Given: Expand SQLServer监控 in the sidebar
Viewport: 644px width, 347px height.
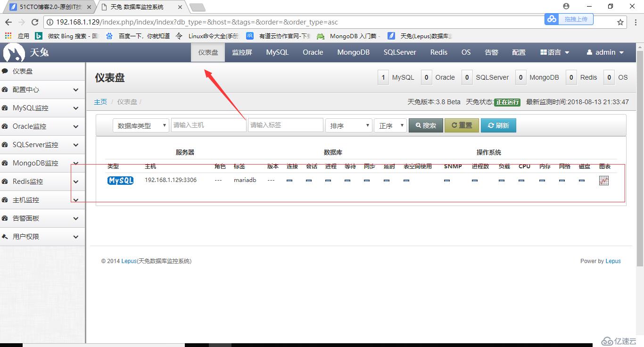Looking at the screenshot, I should (x=42, y=145).
